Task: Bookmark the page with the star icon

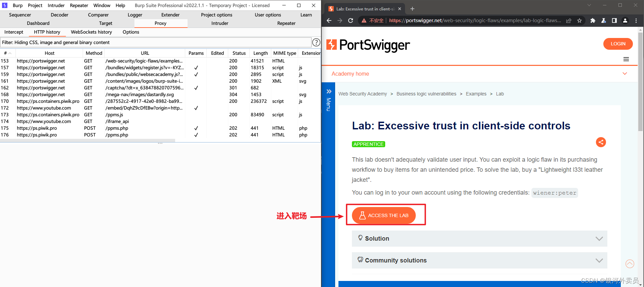Action: [x=579, y=20]
